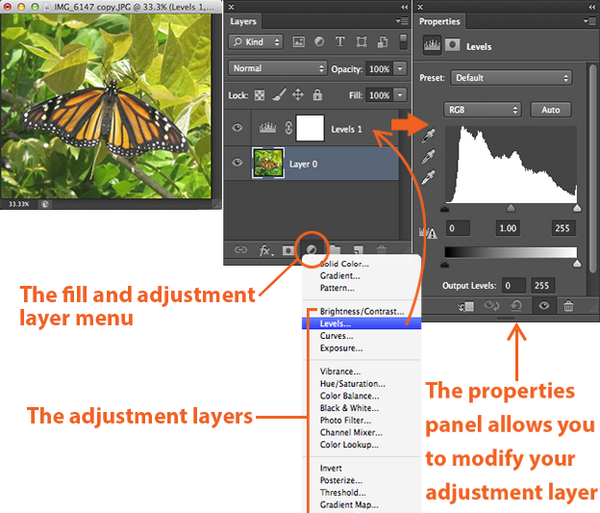The height and width of the screenshot is (513, 600).
Task: Add a layer mask icon
Action: click(288, 251)
